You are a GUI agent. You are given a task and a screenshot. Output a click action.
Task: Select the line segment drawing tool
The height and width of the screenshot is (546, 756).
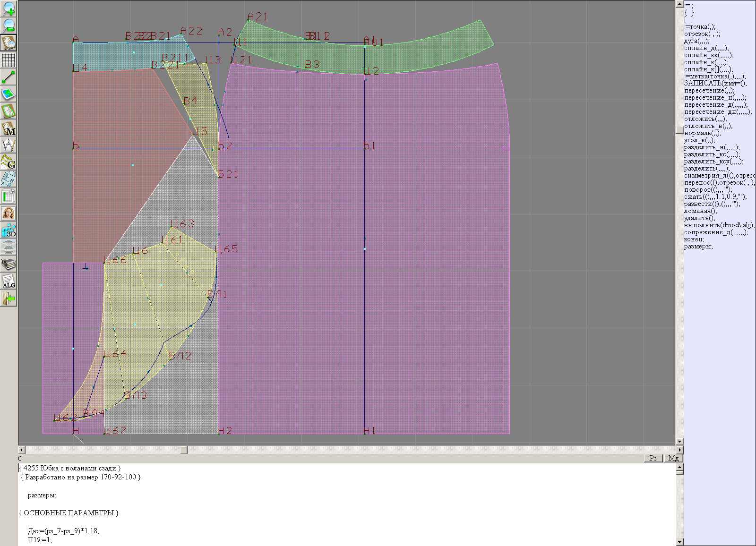click(9, 77)
